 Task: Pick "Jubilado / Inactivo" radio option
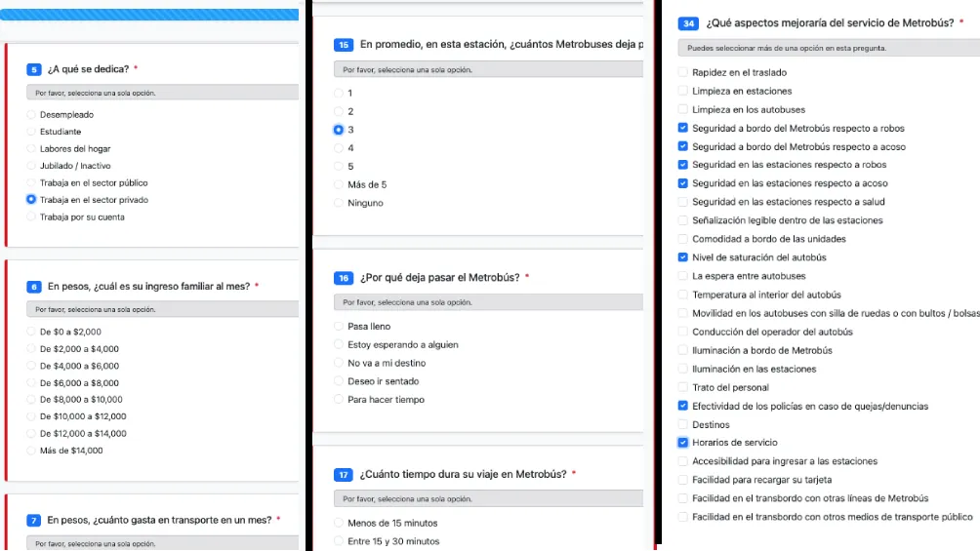(x=31, y=166)
